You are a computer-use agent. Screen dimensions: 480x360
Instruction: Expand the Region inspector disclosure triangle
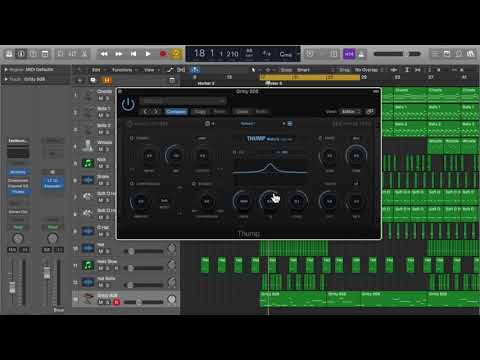click(x=6, y=69)
